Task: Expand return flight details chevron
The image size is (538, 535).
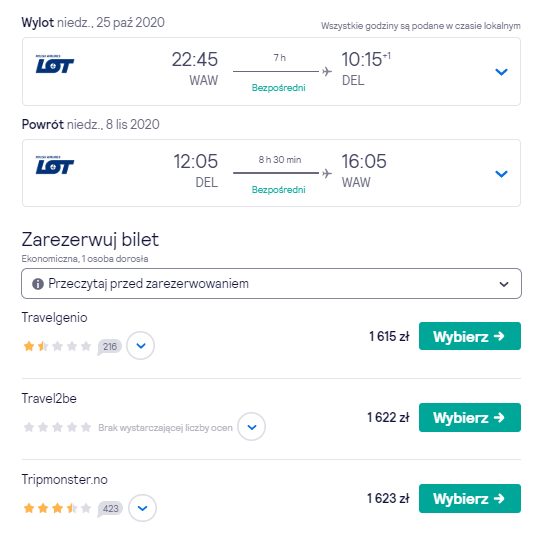Action: click(501, 174)
